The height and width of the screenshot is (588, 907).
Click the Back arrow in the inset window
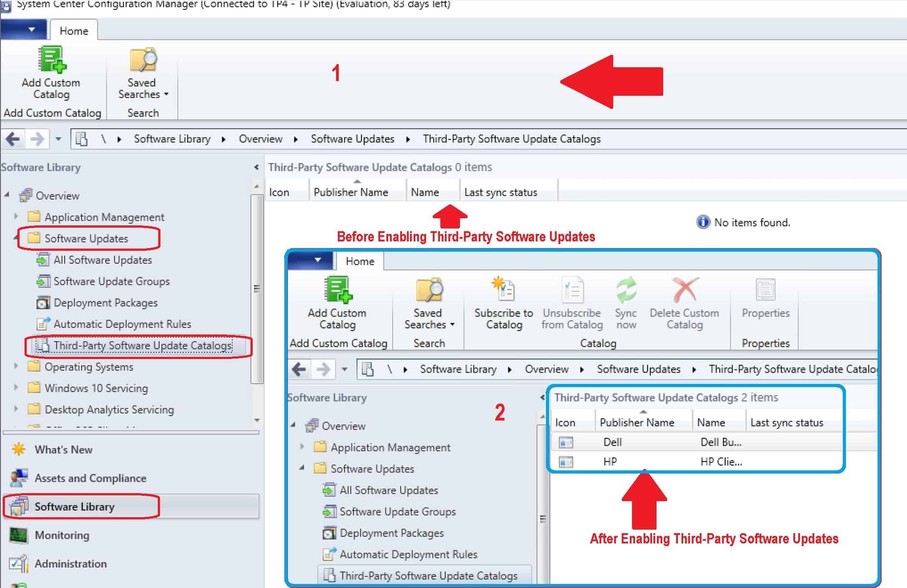click(299, 369)
